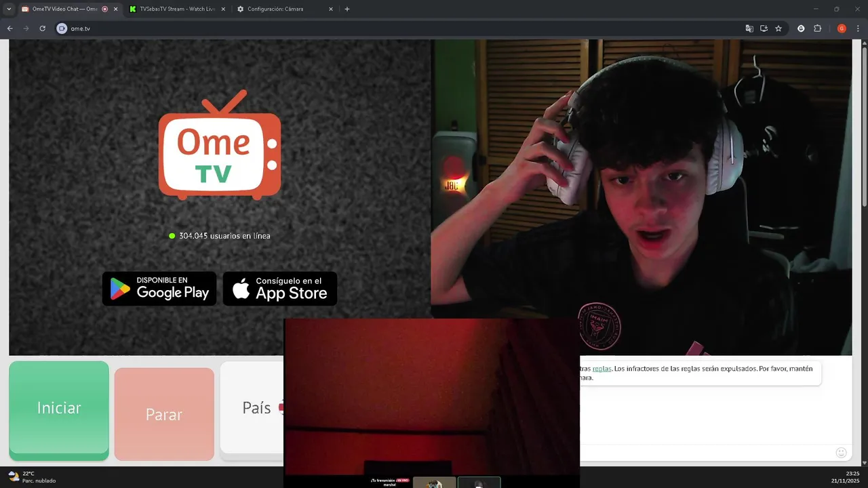The height and width of the screenshot is (488, 868).
Task: Close the Configuración: Cámara tab
Action: pos(331,9)
